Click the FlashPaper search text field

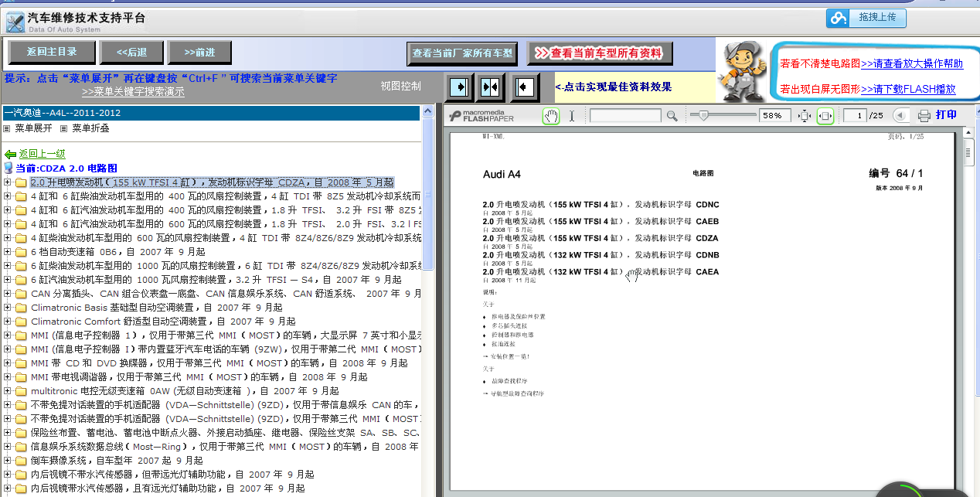click(x=625, y=116)
